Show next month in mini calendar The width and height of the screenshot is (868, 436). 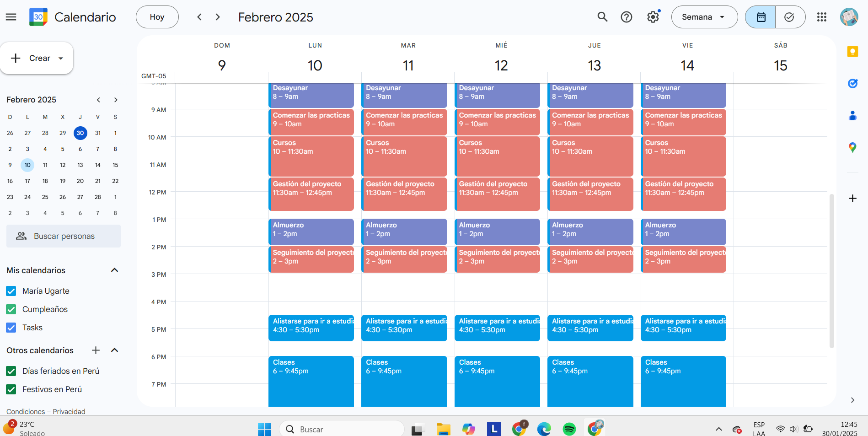[116, 100]
